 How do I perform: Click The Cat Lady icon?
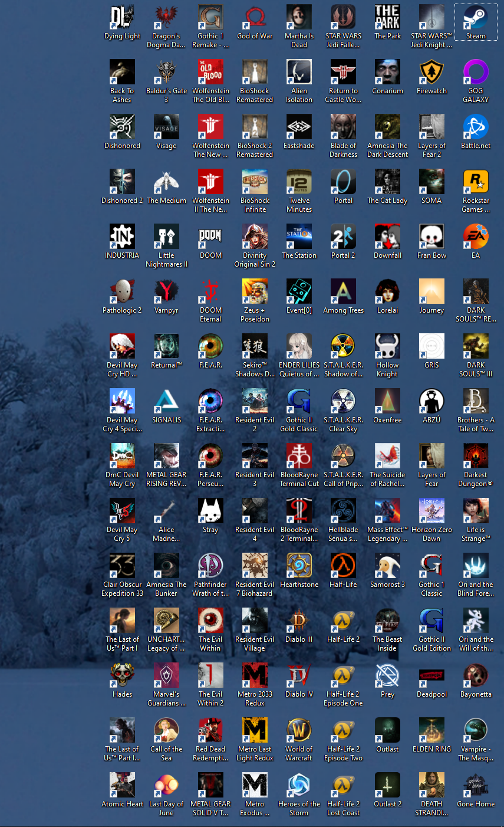point(387,182)
